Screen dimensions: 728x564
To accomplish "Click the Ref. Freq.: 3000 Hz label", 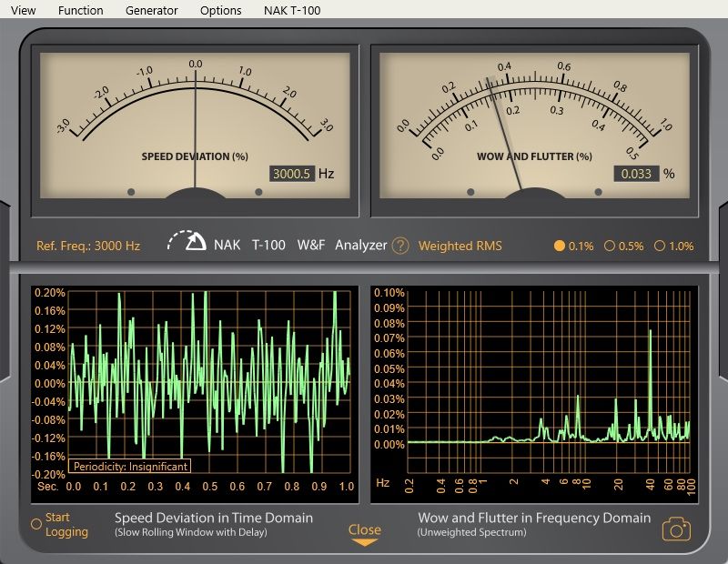I will tap(88, 246).
